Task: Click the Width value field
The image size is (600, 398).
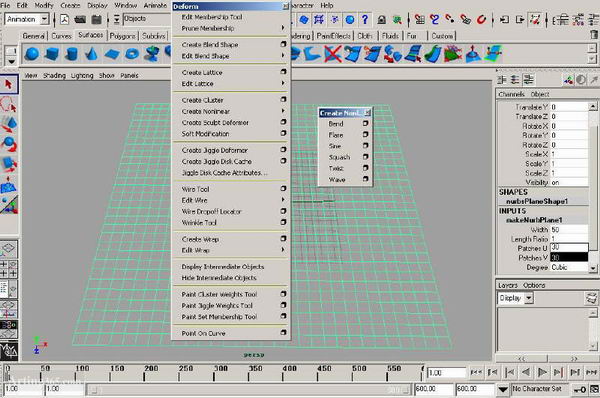Action: [569, 229]
